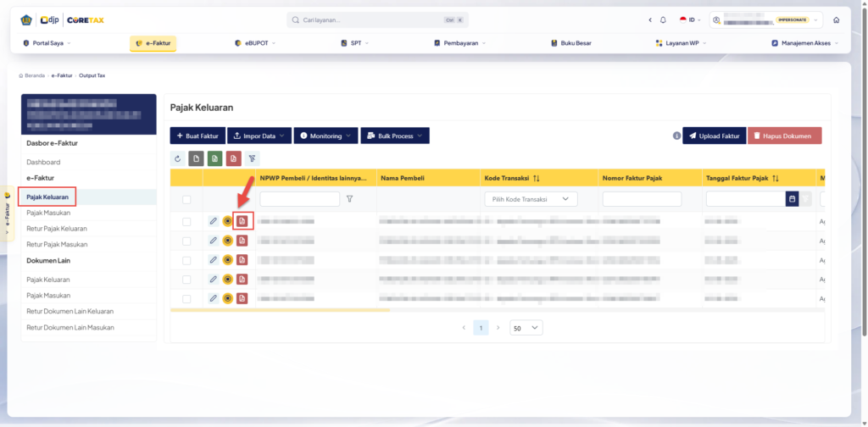Tick the select-all checkbox in filter row
The height and width of the screenshot is (427, 868).
pyautogui.click(x=186, y=200)
